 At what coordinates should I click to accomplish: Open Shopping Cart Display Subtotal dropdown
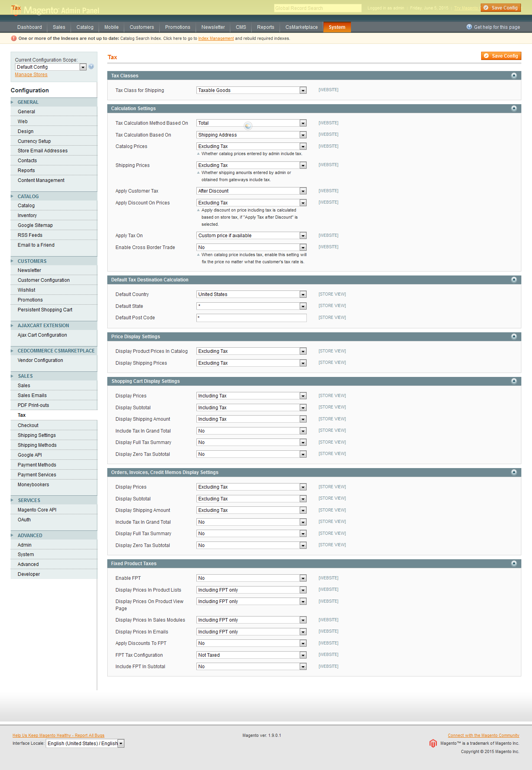(x=252, y=408)
